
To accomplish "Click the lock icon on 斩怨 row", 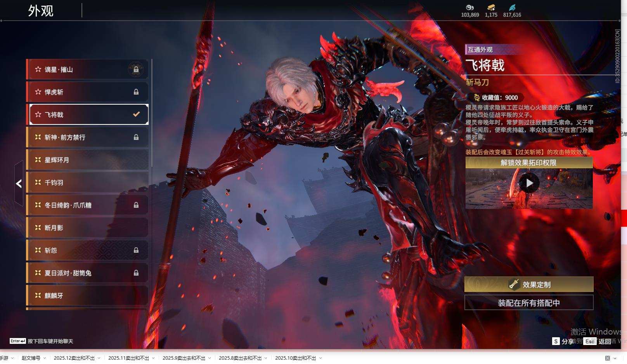I will (x=136, y=250).
